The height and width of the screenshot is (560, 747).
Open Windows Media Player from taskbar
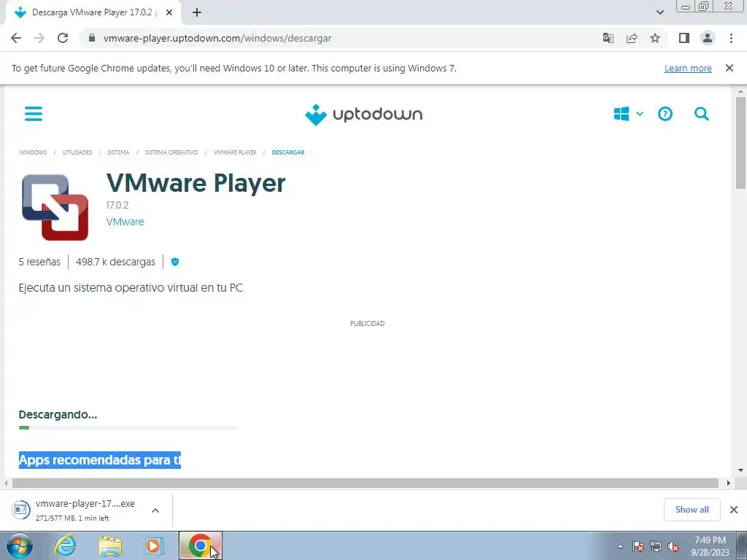pos(155,545)
